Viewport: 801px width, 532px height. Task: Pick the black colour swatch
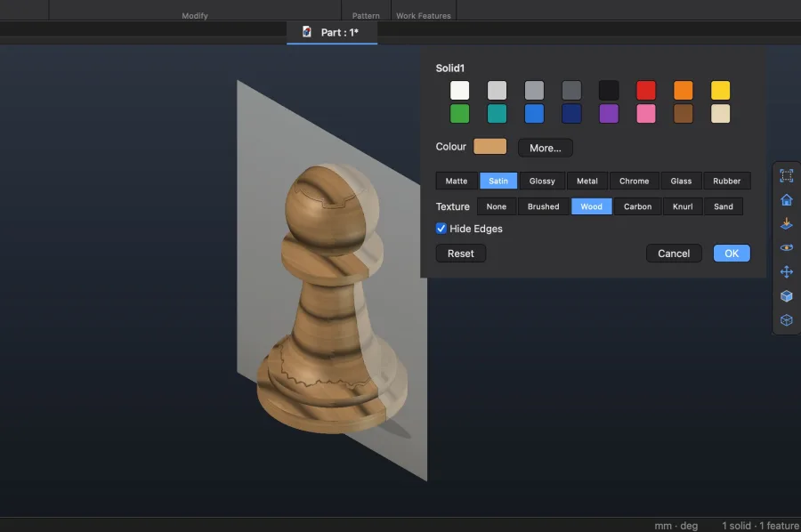[x=609, y=91]
